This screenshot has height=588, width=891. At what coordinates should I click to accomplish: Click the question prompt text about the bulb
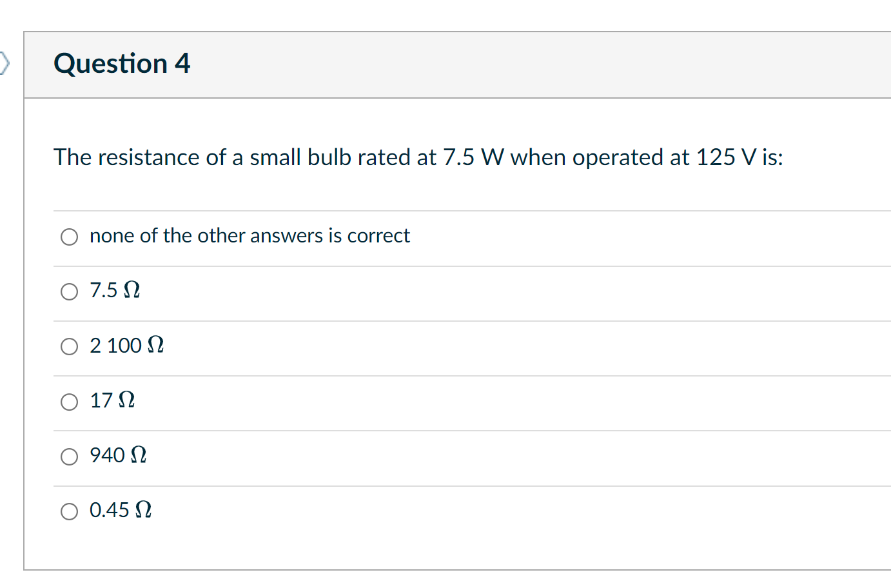[x=418, y=157]
